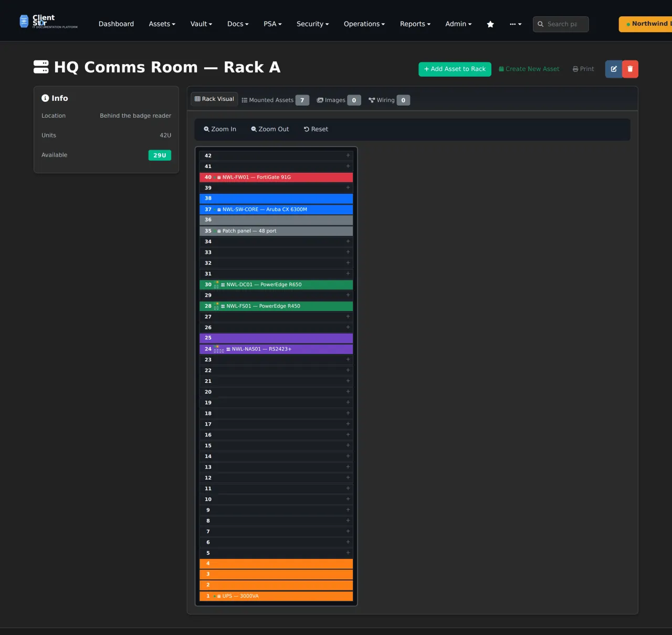
Task: Expand the Docs dropdown menu
Action: click(x=238, y=24)
